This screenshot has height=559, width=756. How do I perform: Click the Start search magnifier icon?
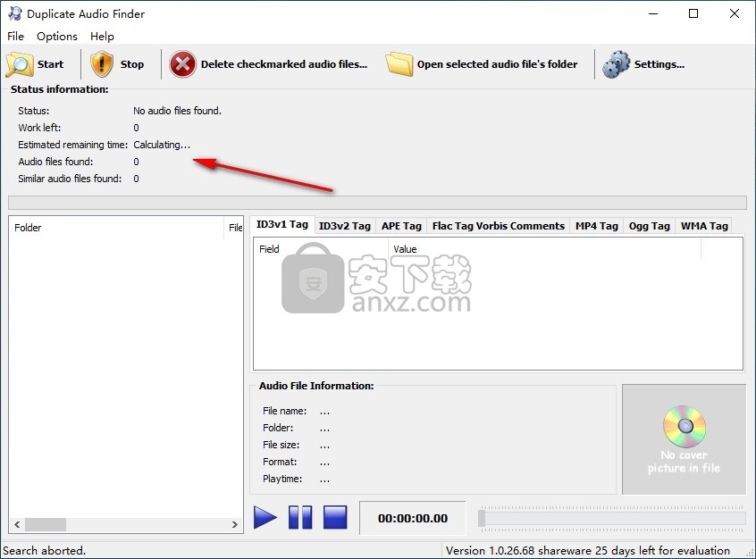tap(20, 64)
